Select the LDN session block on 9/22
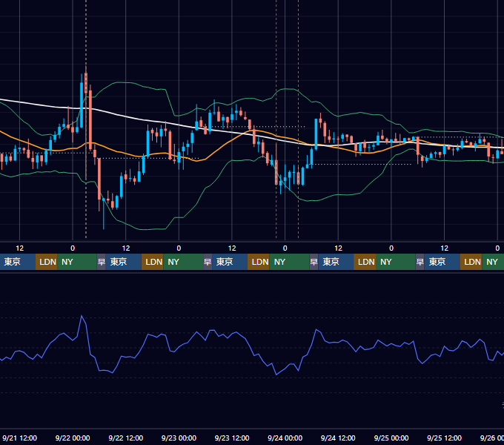The height and width of the screenshot is (445, 504). [x=153, y=262]
